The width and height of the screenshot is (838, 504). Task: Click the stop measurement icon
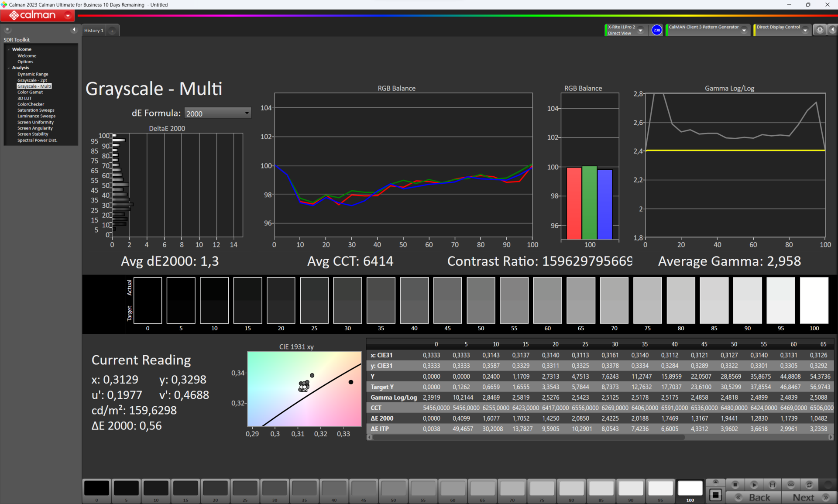tap(735, 485)
